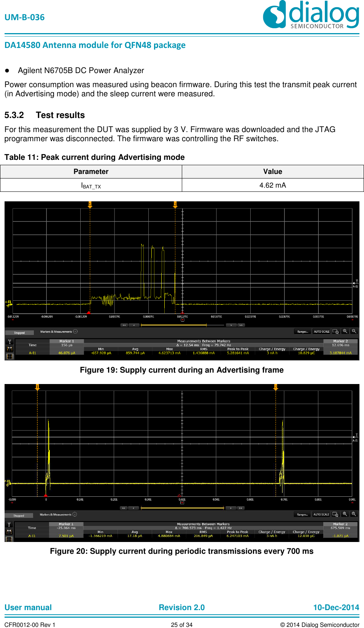Viewport: 364px width, 628px height.
Task: Click the zoom-out magnifier in Figure 19
Action: (x=354, y=332)
